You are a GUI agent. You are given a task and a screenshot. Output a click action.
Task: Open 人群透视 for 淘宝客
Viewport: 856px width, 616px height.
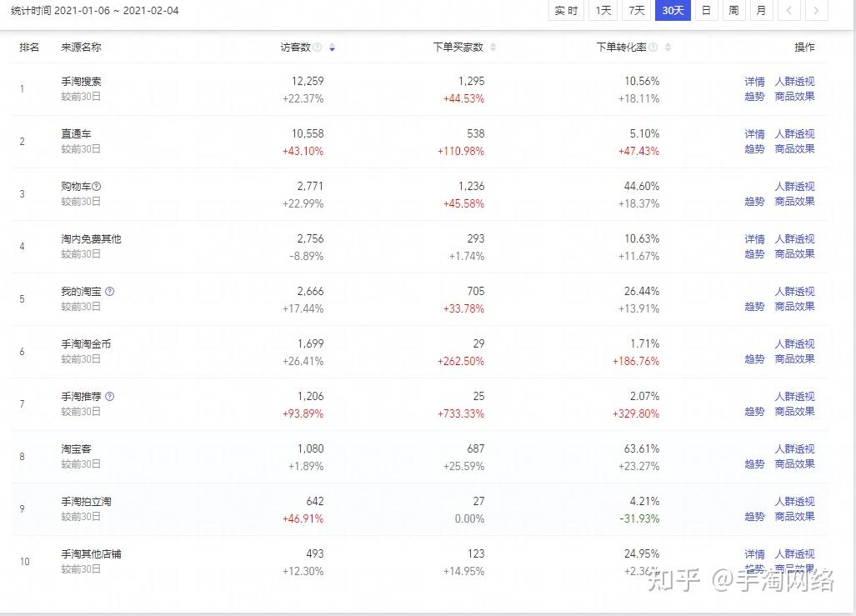pyautogui.click(x=794, y=449)
